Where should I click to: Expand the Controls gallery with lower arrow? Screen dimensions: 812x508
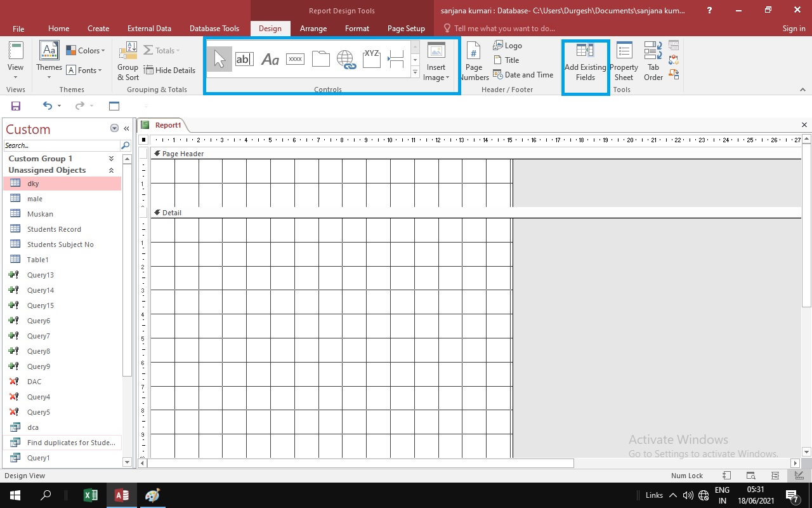(414, 72)
